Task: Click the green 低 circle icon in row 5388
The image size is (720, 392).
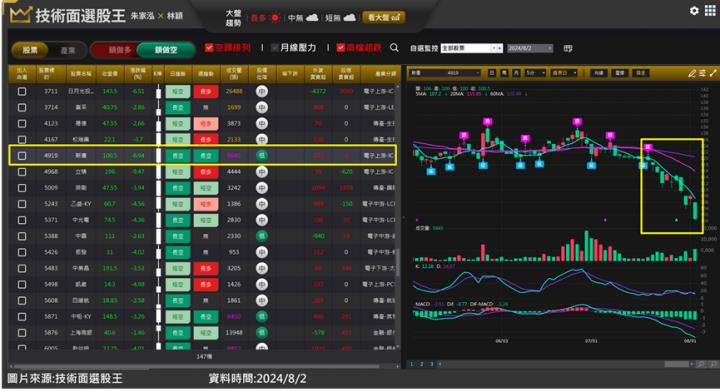Action: coord(262,236)
